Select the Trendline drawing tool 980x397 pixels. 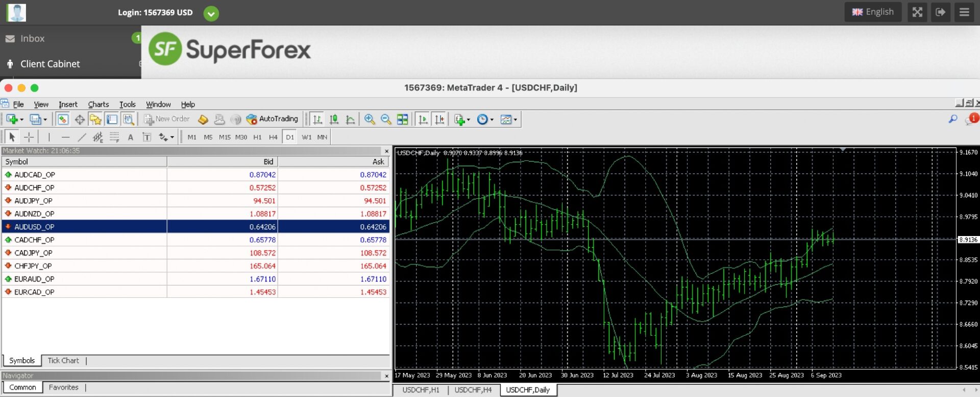(x=82, y=137)
